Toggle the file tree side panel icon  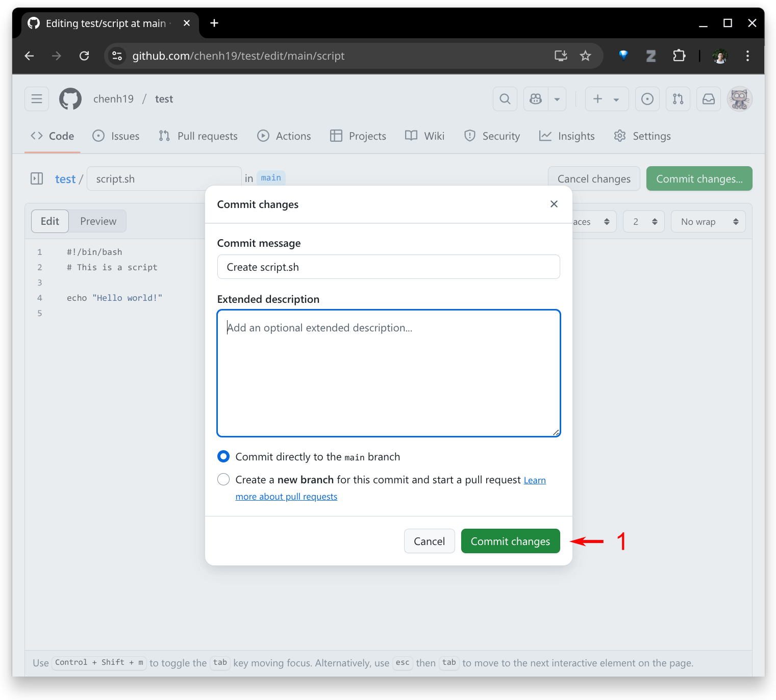(x=37, y=178)
